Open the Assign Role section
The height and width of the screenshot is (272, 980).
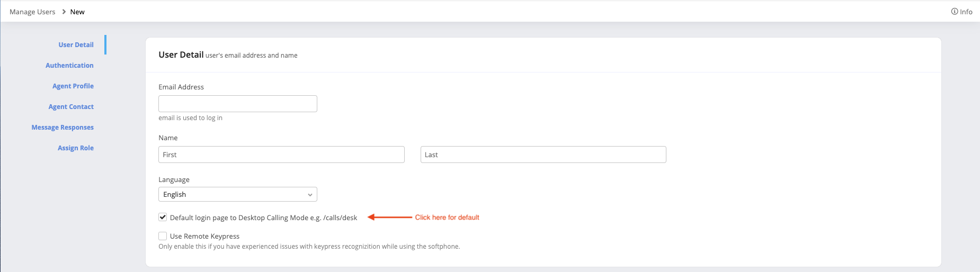tap(76, 148)
